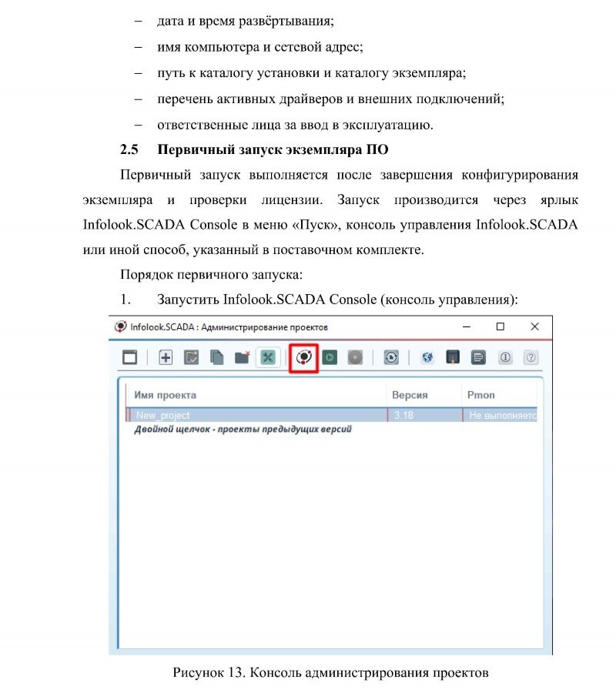The width and height of the screenshot is (616, 693).
Task: Click 'Двойной щелчок - проекты предыдущих версий' text
Action: click(243, 429)
